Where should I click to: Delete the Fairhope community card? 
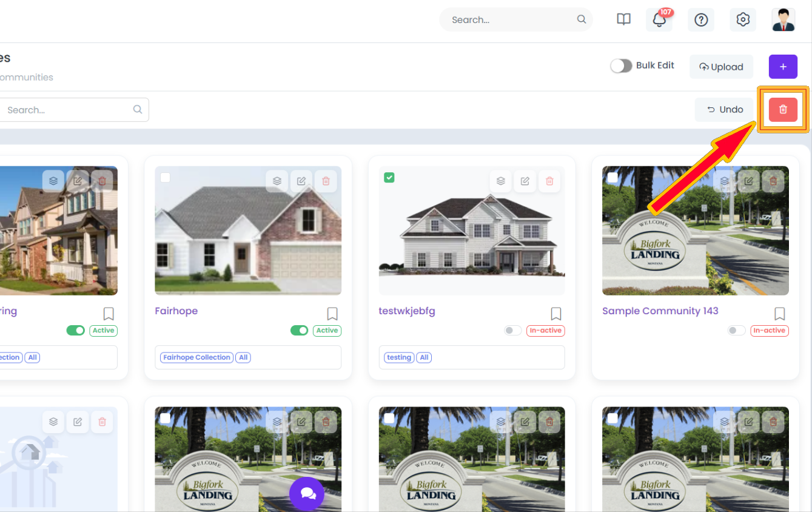pyautogui.click(x=326, y=181)
